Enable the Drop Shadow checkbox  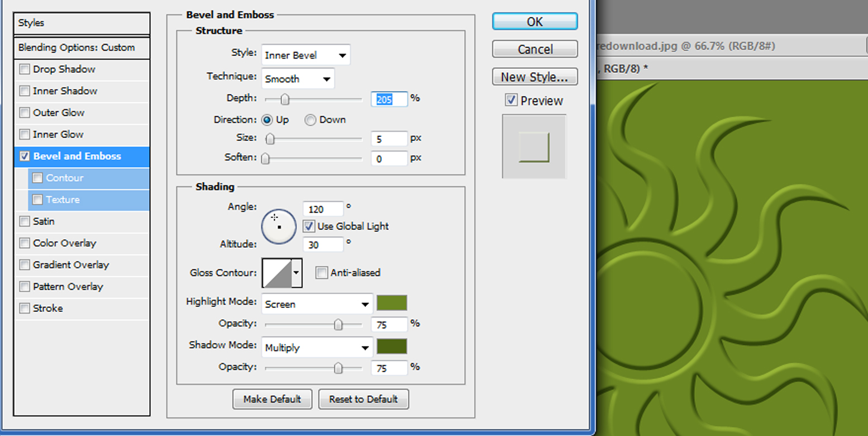pos(25,69)
